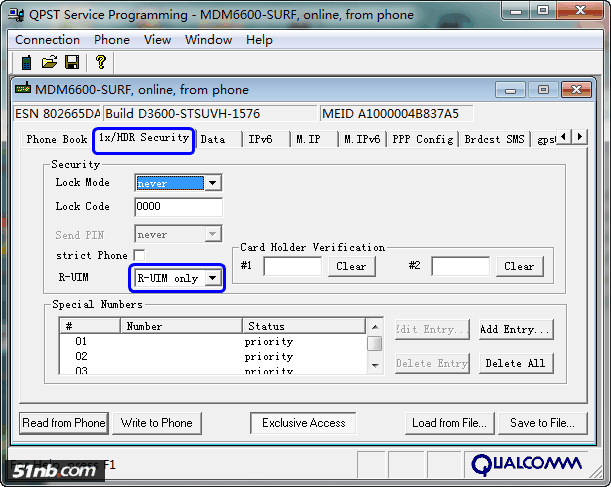
Task: Click the Exclusive Access button
Action: click(x=303, y=423)
